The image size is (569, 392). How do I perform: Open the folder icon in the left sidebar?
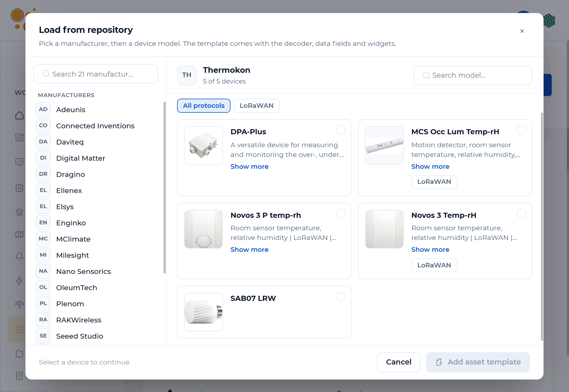[x=19, y=354]
